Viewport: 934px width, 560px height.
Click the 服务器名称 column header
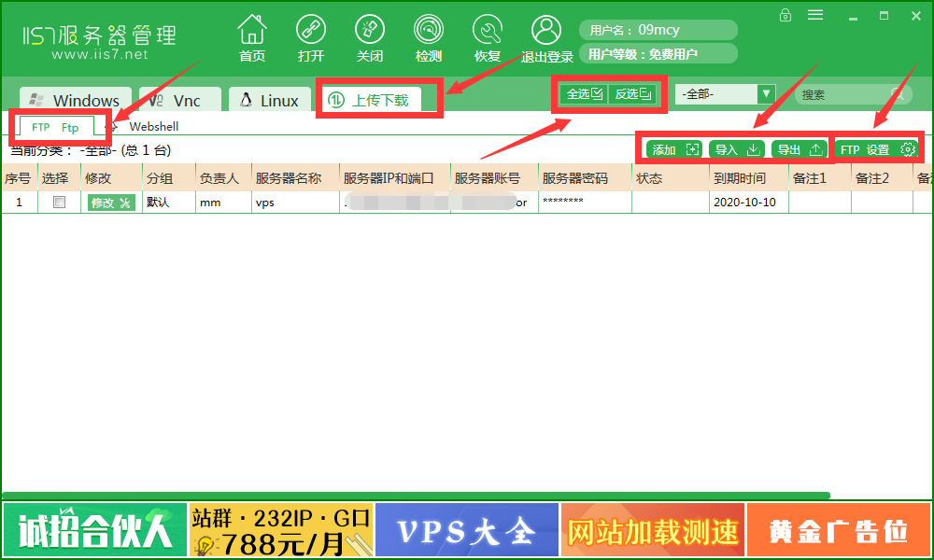click(295, 178)
